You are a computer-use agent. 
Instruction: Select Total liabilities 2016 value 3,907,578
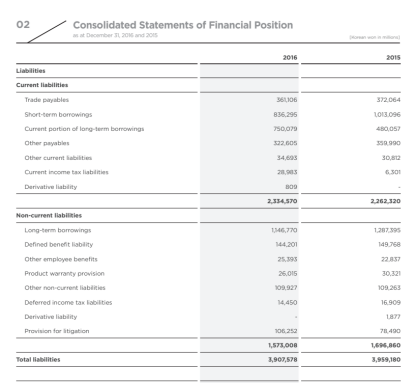tap(282, 360)
